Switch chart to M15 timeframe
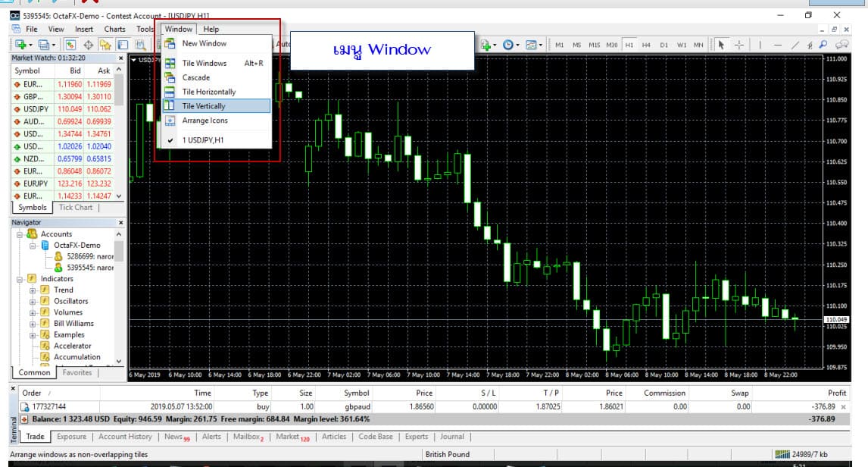The image size is (868, 467). (x=594, y=45)
